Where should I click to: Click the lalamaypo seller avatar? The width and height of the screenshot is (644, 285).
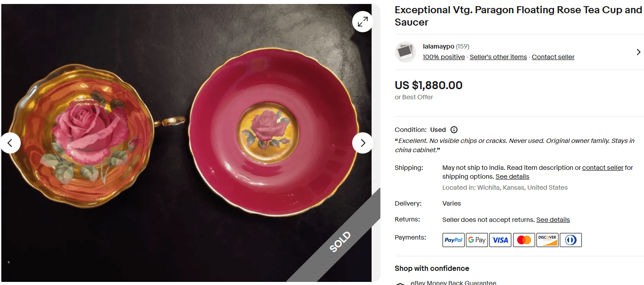(x=405, y=52)
